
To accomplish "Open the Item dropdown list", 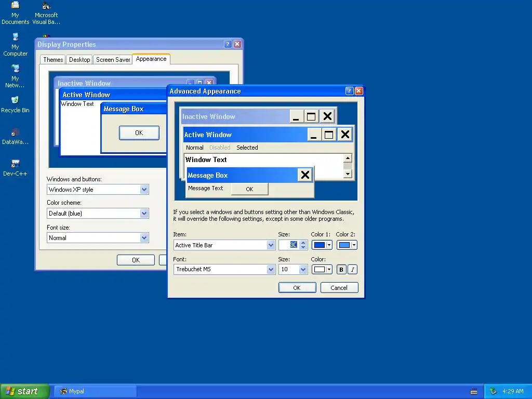I will (271, 245).
